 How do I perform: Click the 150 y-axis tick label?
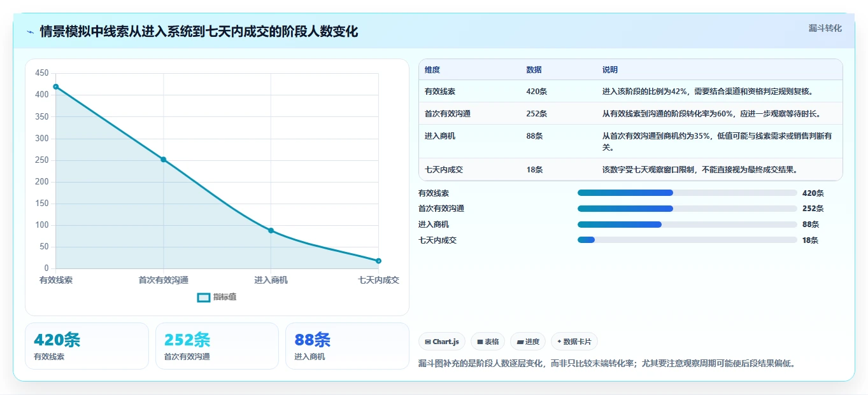pos(42,203)
